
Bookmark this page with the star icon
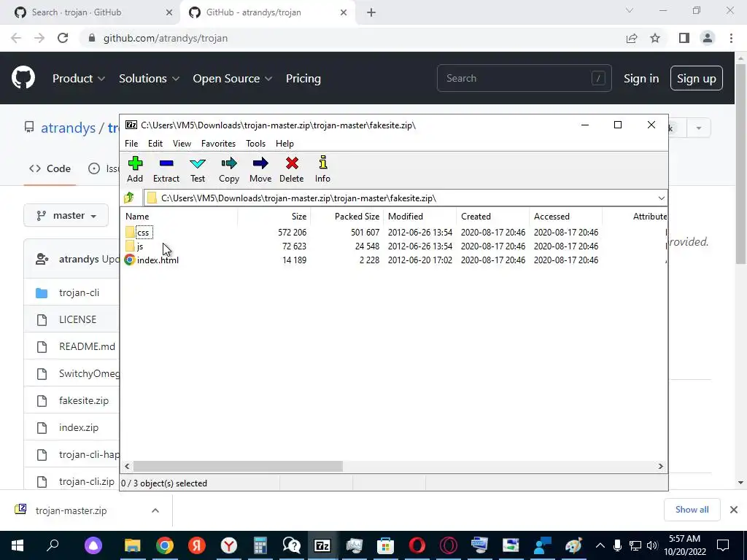click(655, 38)
